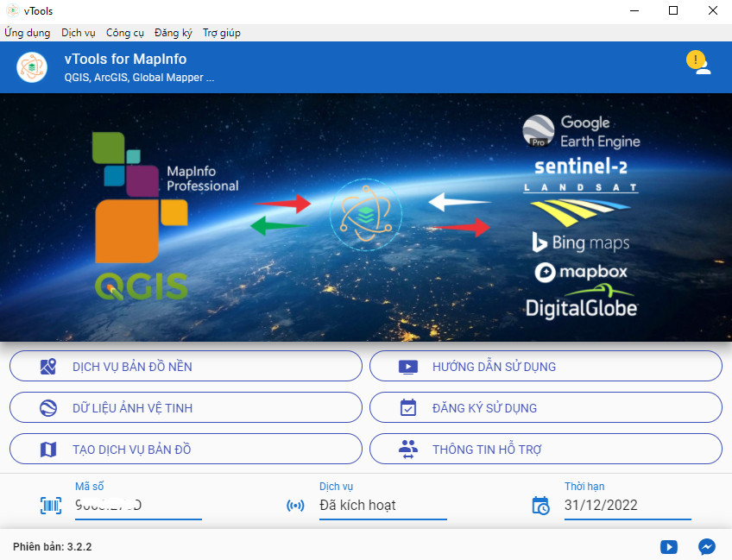Open the video play icon in footer
This screenshot has height=560, width=732.
668,546
